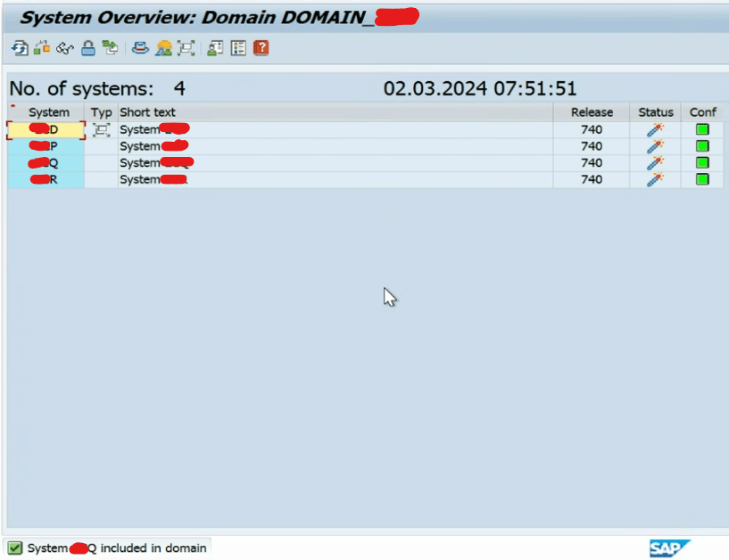Open the red question mark help icon

tap(261, 48)
